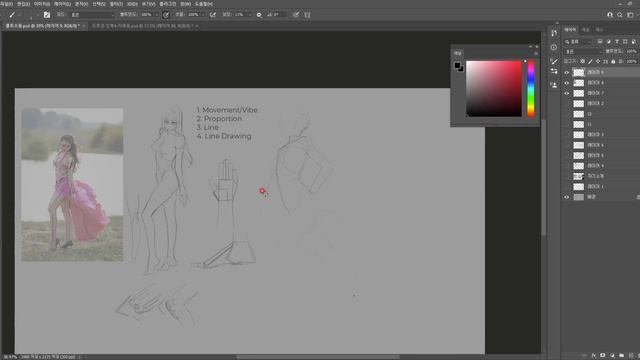Create new layer button

(x=631, y=356)
